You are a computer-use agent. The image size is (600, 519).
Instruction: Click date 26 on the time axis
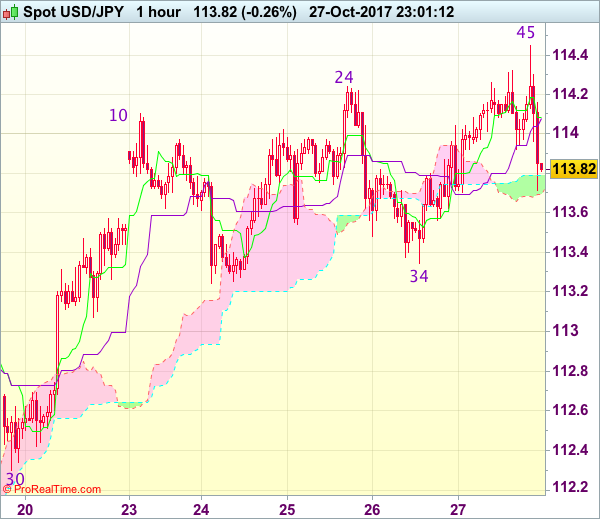click(372, 510)
